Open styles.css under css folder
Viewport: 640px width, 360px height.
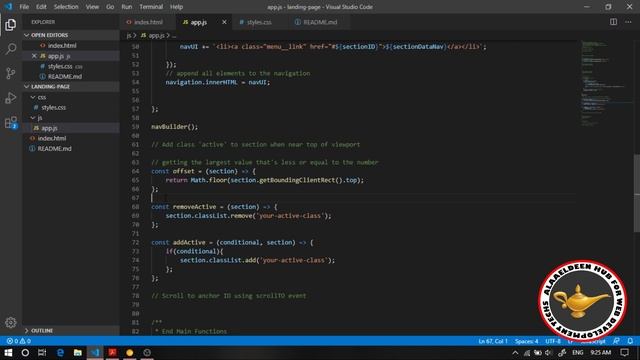(71, 107)
